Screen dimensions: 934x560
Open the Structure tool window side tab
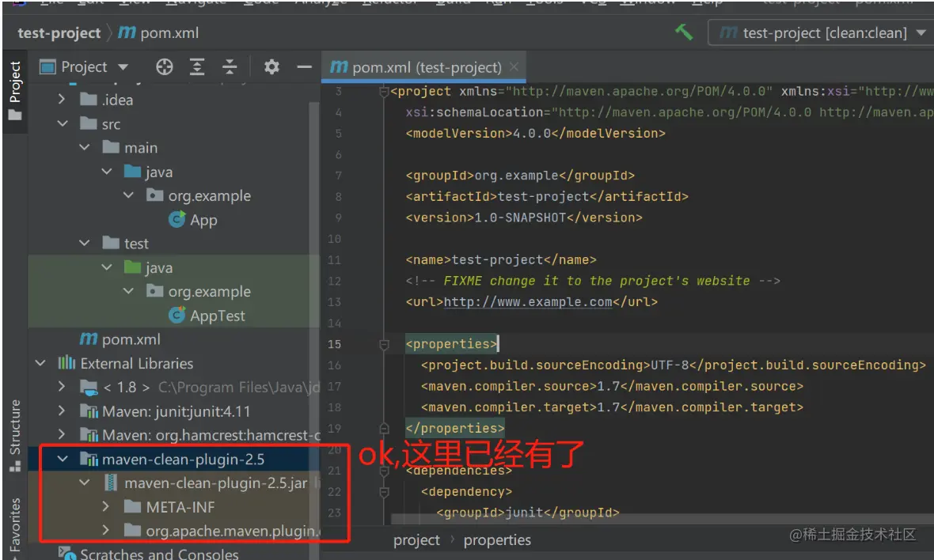coord(15,435)
